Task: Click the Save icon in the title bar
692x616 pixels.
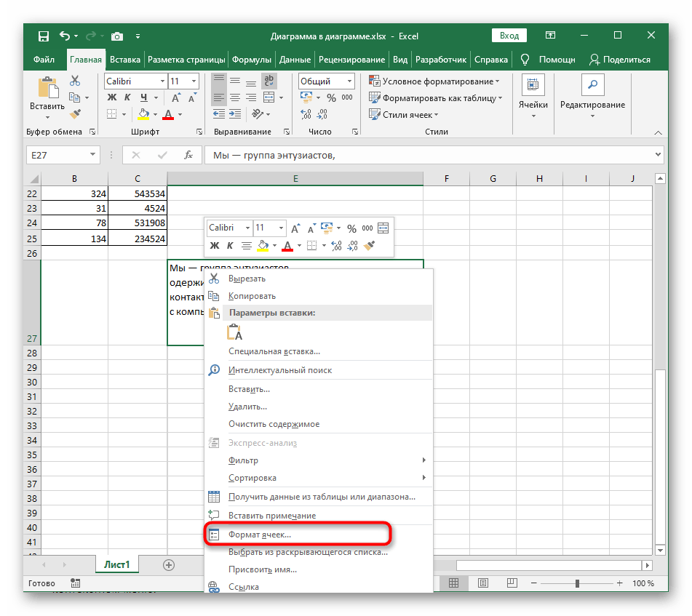Action: coord(44,36)
